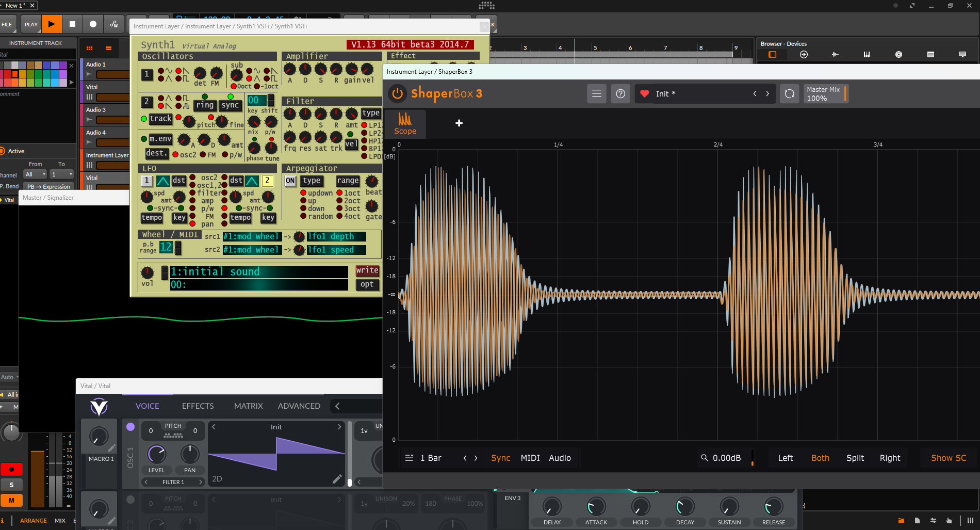This screenshot has height=530, width=980.
Task: Click the Vital logo icon
Action: pos(99,407)
